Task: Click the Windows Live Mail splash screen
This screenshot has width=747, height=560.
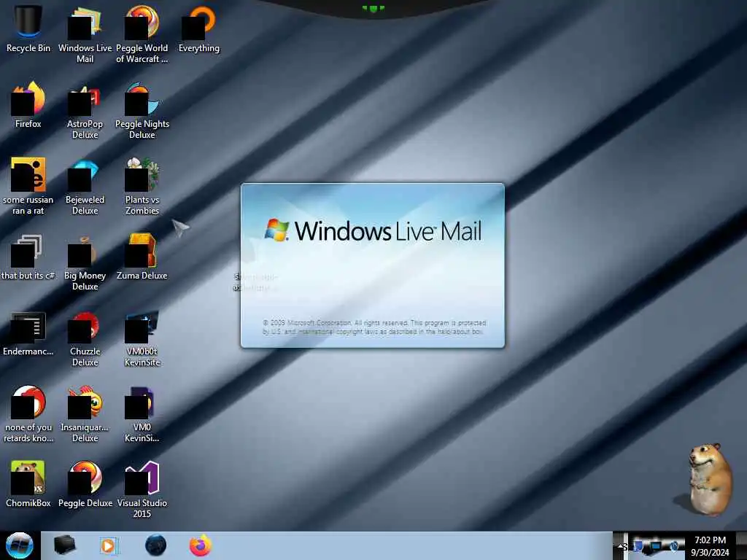Action: point(373,265)
